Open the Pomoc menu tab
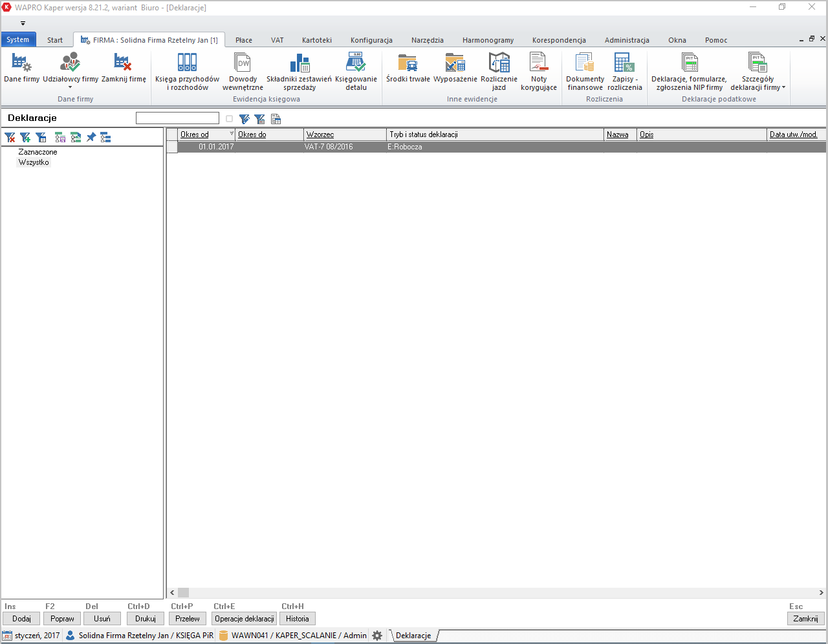Screen dimensions: 828x644 coord(716,40)
